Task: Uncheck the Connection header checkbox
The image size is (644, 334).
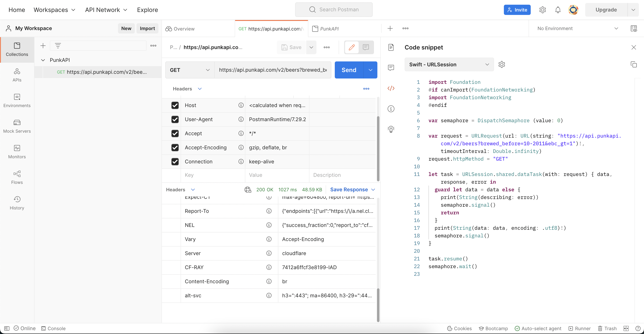Action: pyautogui.click(x=175, y=161)
